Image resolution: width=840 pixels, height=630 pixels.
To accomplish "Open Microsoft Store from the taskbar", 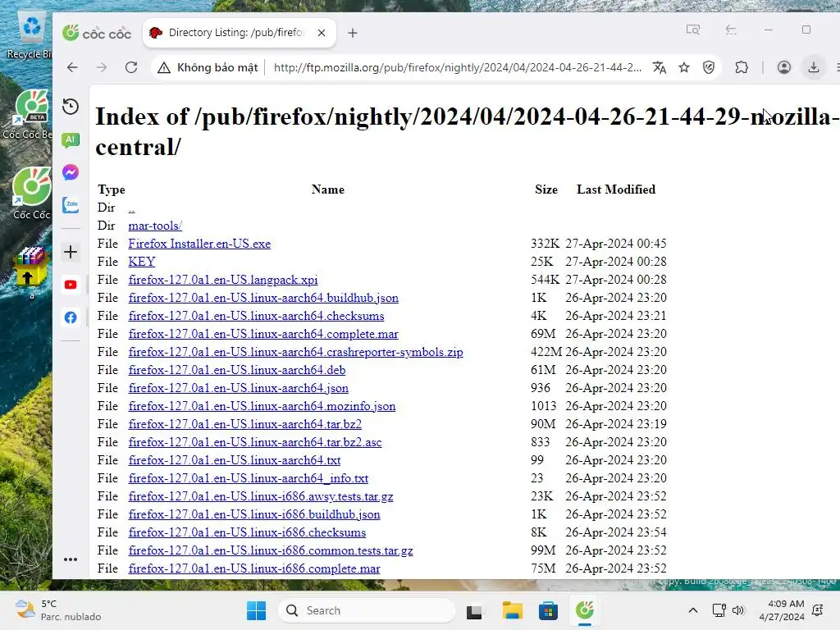I will (x=548, y=610).
